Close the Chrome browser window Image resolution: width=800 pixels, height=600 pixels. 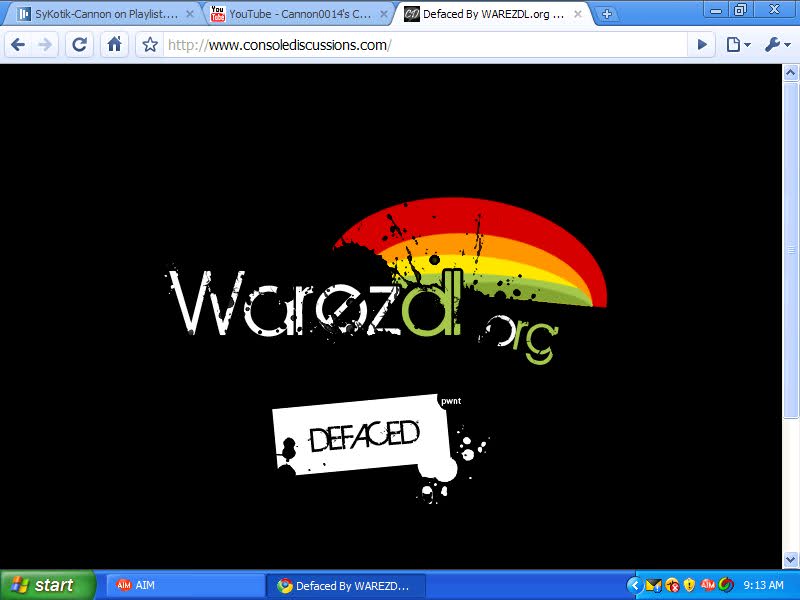coord(774,9)
